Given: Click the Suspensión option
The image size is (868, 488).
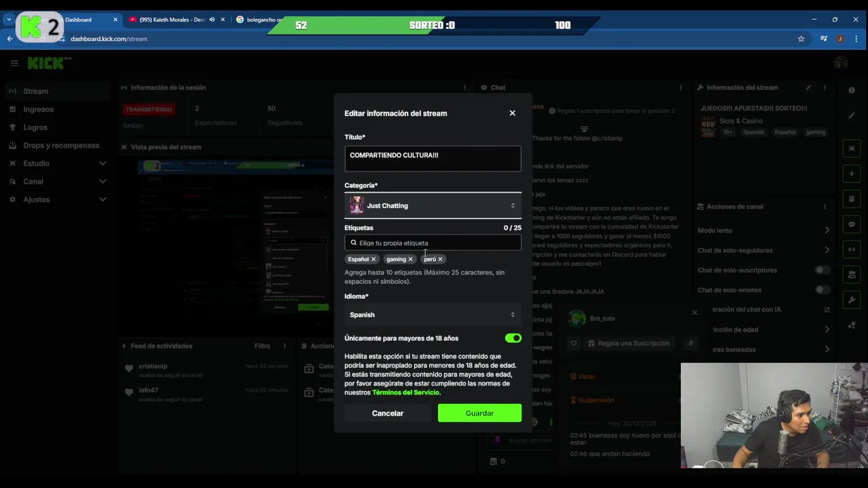Looking at the screenshot, I should (x=592, y=400).
